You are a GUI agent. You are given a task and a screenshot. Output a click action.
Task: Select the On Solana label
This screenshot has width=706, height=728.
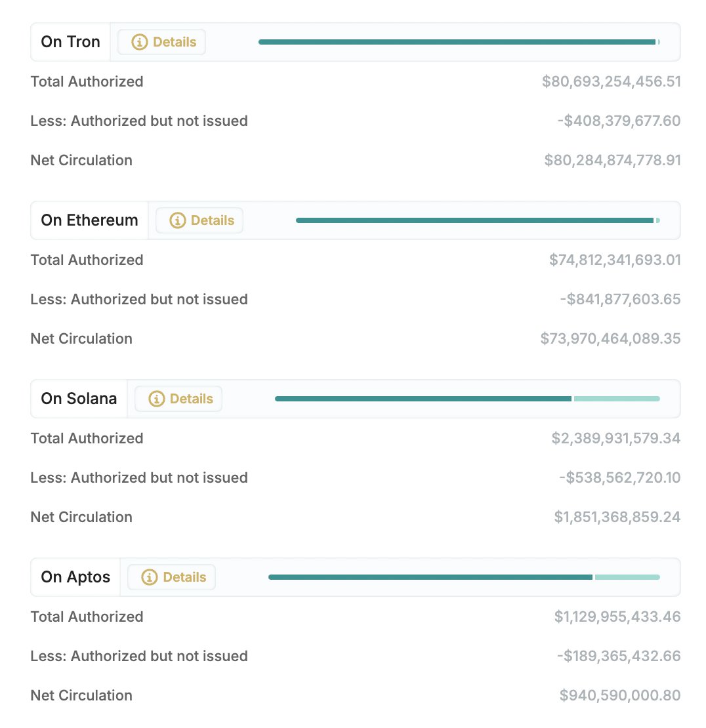click(x=79, y=398)
